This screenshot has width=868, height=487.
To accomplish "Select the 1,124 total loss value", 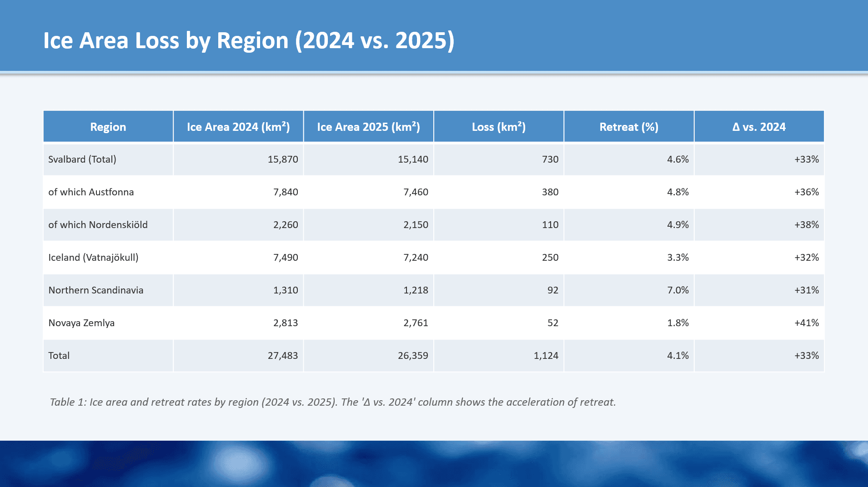I will coord(546,356).
